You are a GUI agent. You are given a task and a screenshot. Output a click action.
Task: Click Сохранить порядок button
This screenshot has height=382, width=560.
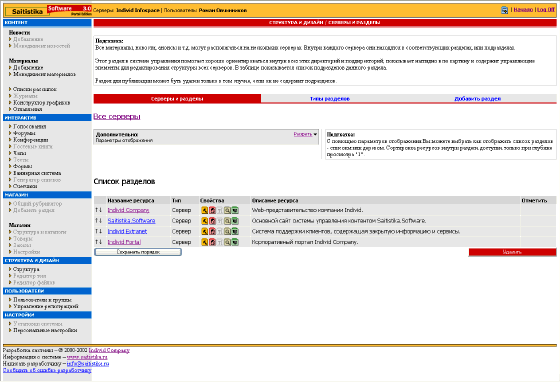coord(138,252)
